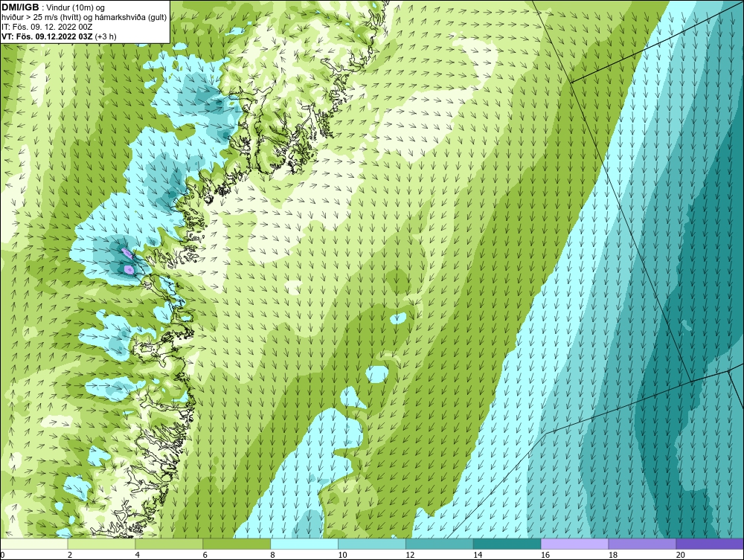Click the 4–6 m/s legend color swatch
744x560 pixels.
tap(170, 544)
